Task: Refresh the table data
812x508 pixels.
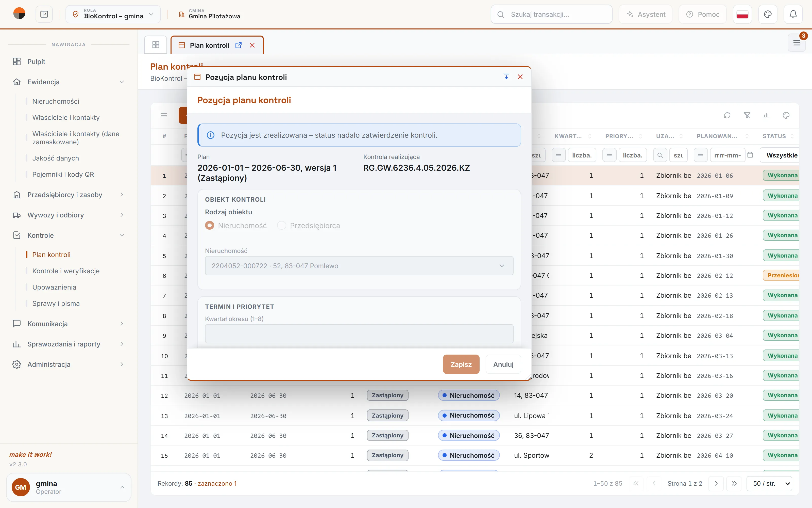Action: tap(727, 116)
